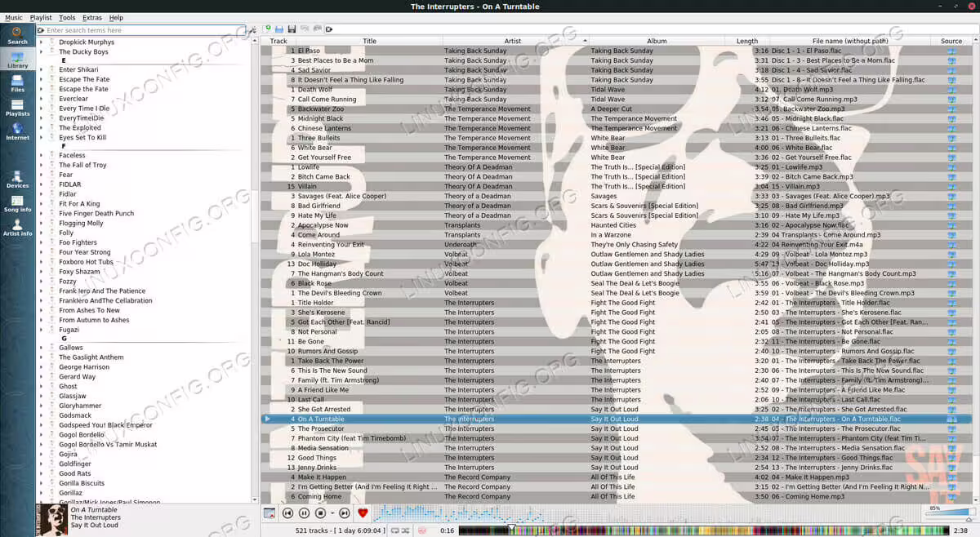Click source icon for Lowlife row

(x=951, y=167)
